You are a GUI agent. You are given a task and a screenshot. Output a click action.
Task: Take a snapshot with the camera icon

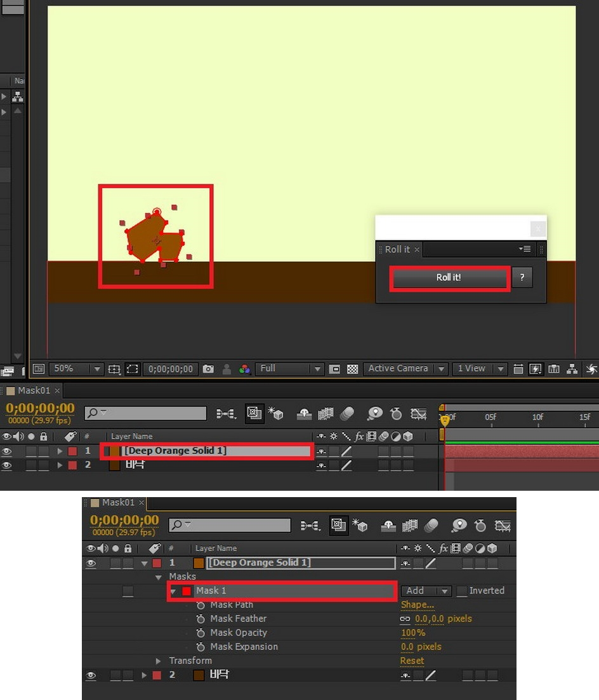pos(208,368)
